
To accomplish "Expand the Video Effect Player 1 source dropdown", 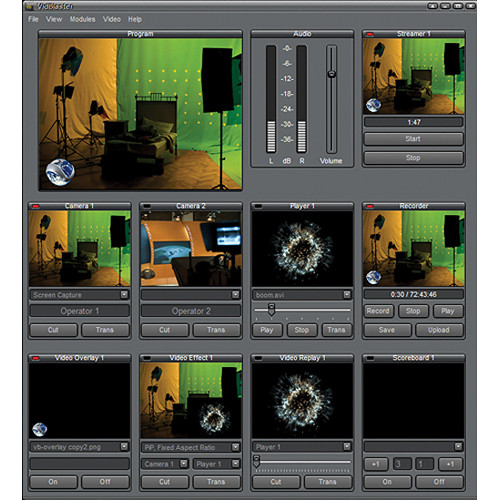I will click(236, 464).
